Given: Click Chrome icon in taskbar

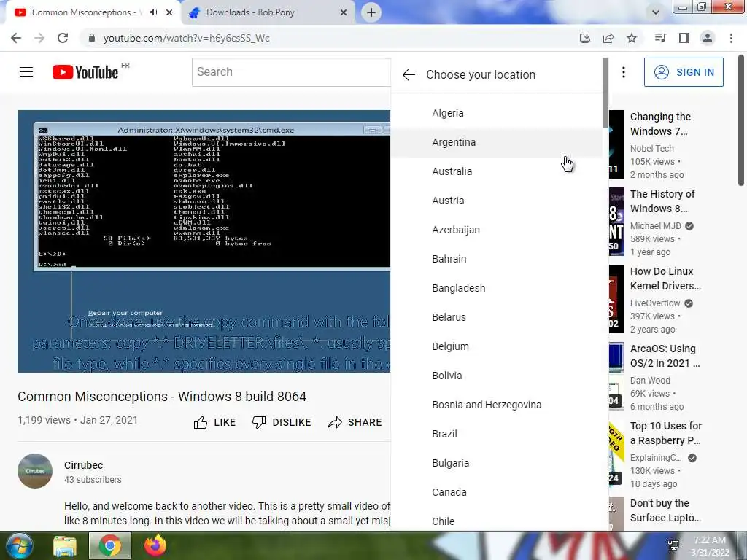Looking at the screenshot, I should coord(110,545).
